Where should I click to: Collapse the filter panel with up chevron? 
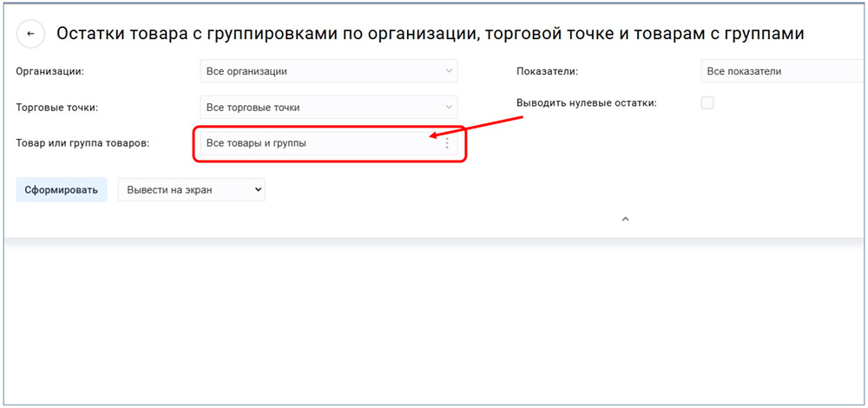coord(625,220)
